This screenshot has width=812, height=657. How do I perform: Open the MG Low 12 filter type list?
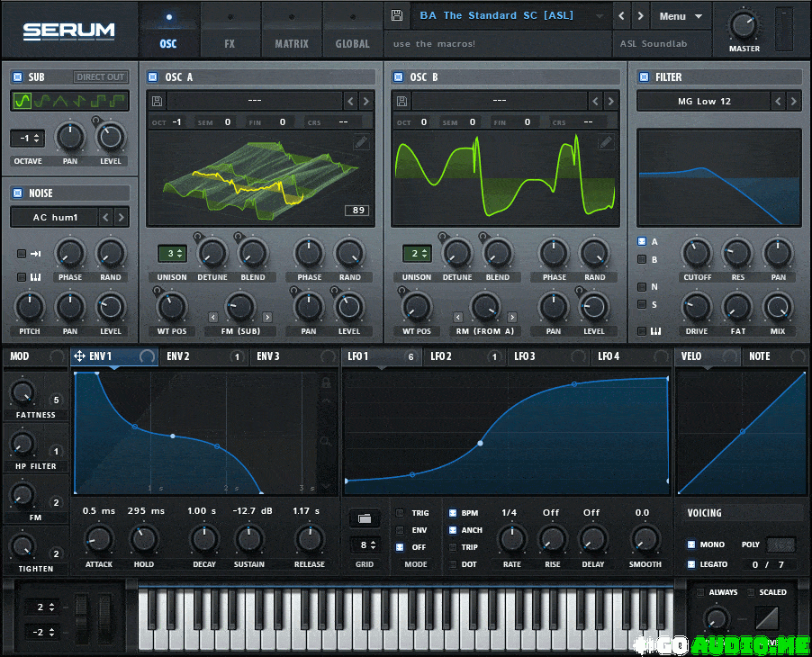704,102
